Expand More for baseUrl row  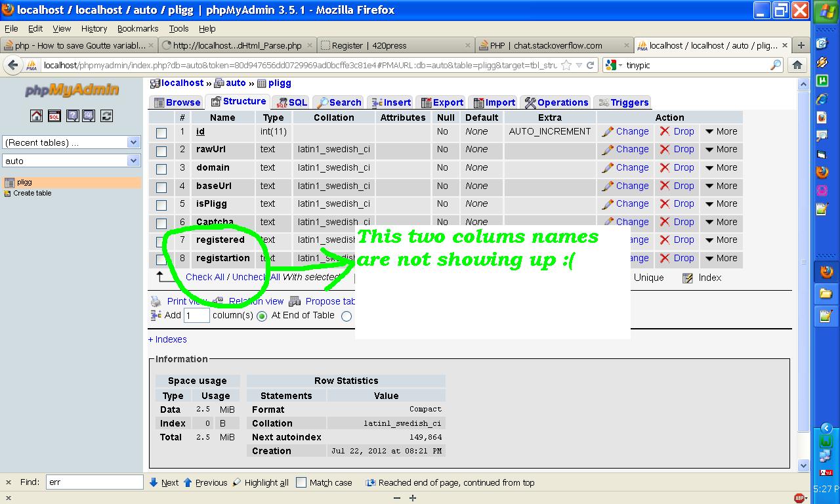pyautogui.click(x=721, y=186)
